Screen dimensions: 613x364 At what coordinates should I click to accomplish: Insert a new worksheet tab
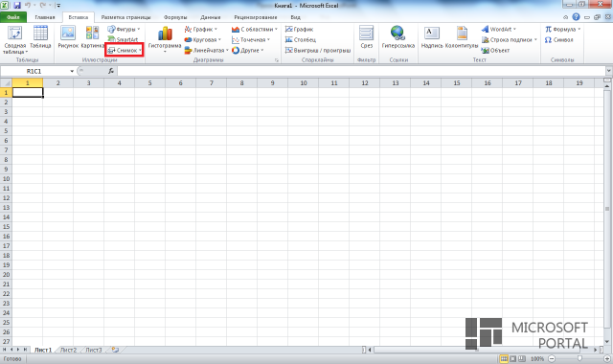[115, 350]
